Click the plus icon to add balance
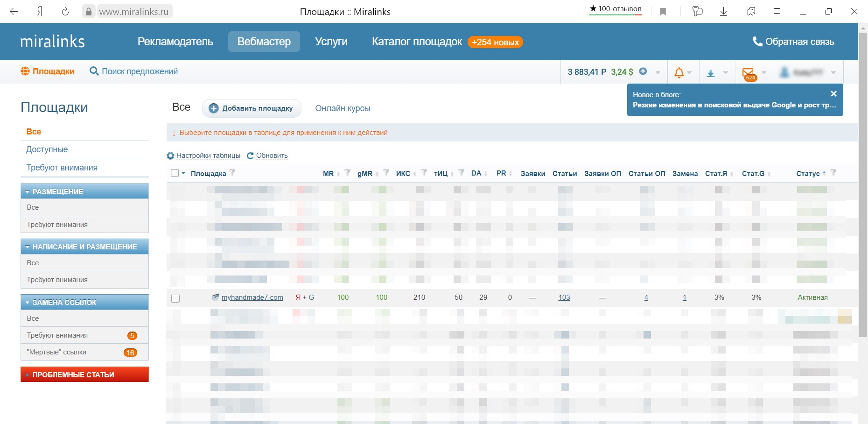The height and width of the screenshot is (424, 868). [643, 71]
